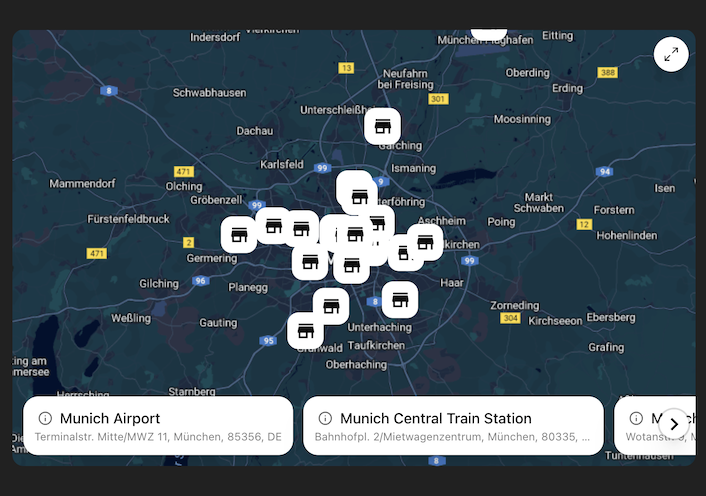Click the partially hidden marker near München Flughafen
The image size is (706, 496).
tap(489, 35)
